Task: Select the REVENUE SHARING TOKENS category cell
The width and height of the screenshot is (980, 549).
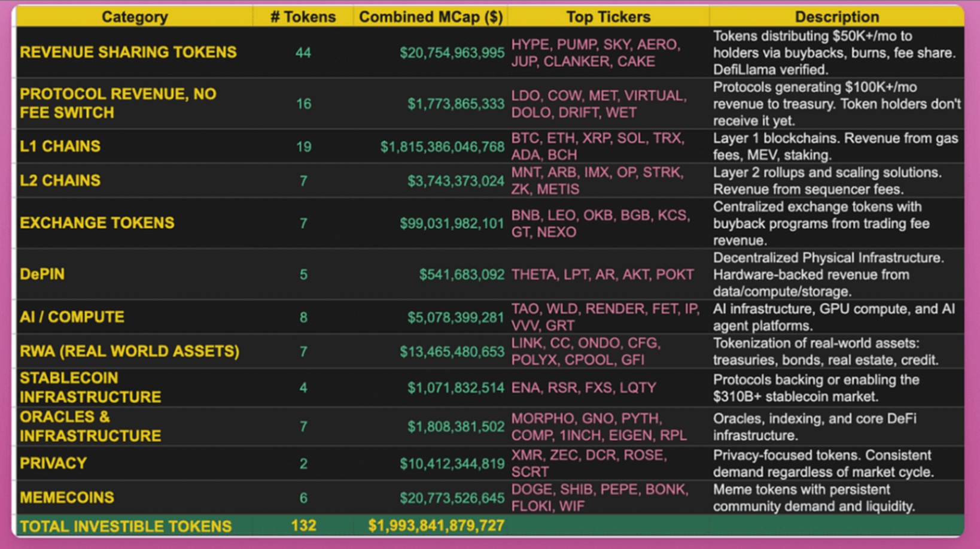Action: [x=128, y=53]
